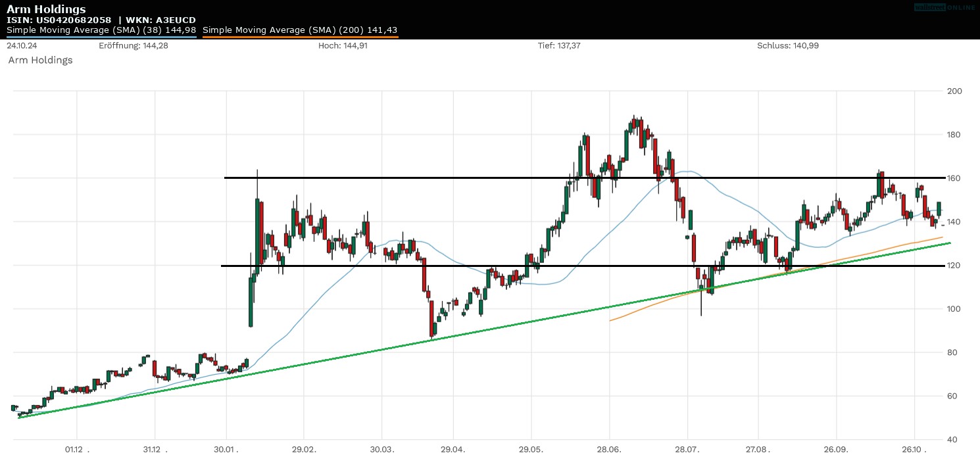Click the Schluss: 140,99 value
This screenshot has height=453, width=980.
click(788, 46)
